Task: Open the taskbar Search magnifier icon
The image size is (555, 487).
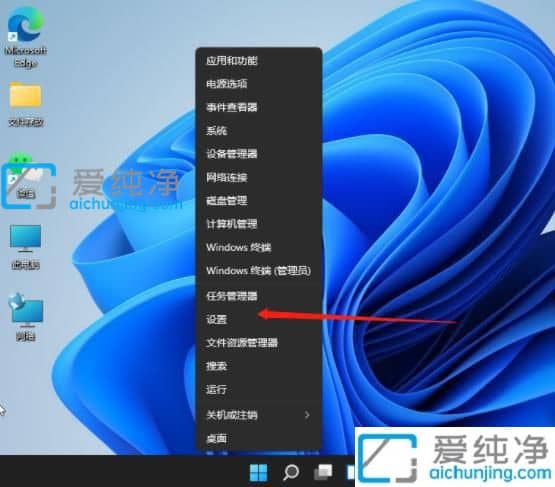Action: (x=291, y=472)
